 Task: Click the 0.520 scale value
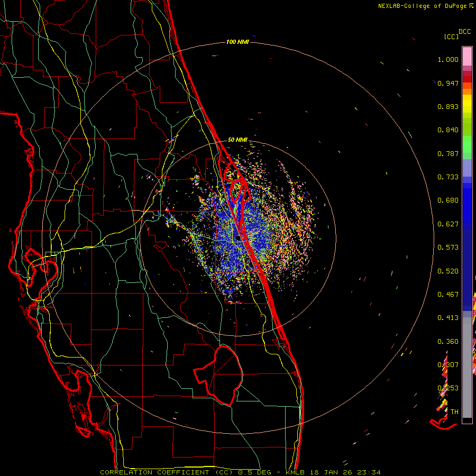pyautogui.click(x=448, y=271)
